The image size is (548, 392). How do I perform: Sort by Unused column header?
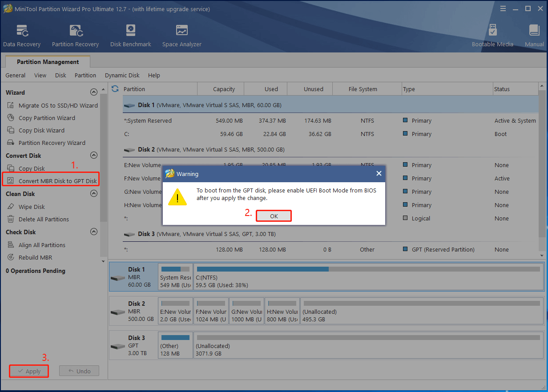point(310,89)
